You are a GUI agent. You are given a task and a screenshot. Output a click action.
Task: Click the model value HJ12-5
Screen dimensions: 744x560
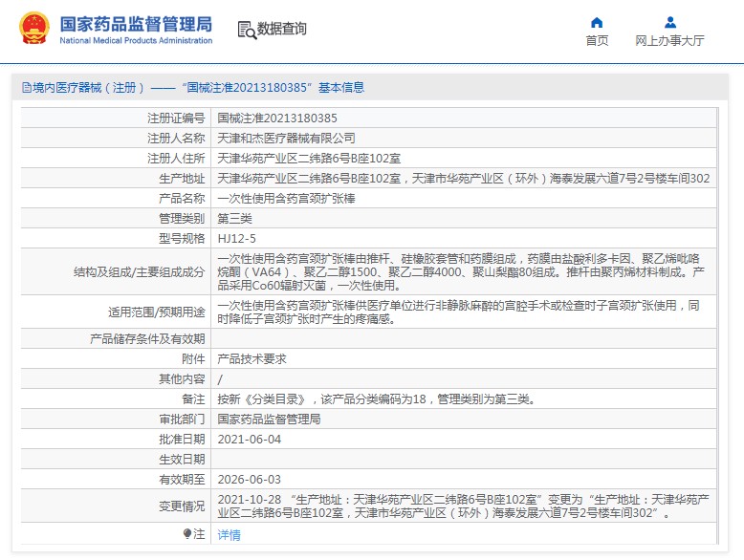click(237, 239)
